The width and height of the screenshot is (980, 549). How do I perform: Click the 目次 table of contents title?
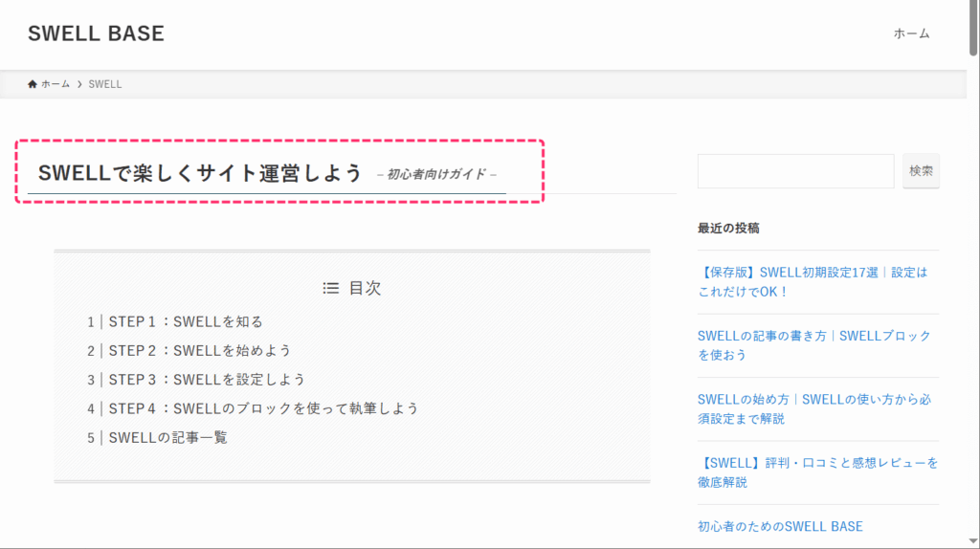pos(365,288)
